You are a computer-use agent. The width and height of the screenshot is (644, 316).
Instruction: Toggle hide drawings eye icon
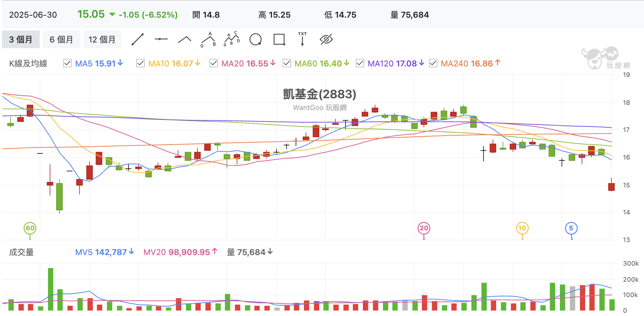coord(326,39)
